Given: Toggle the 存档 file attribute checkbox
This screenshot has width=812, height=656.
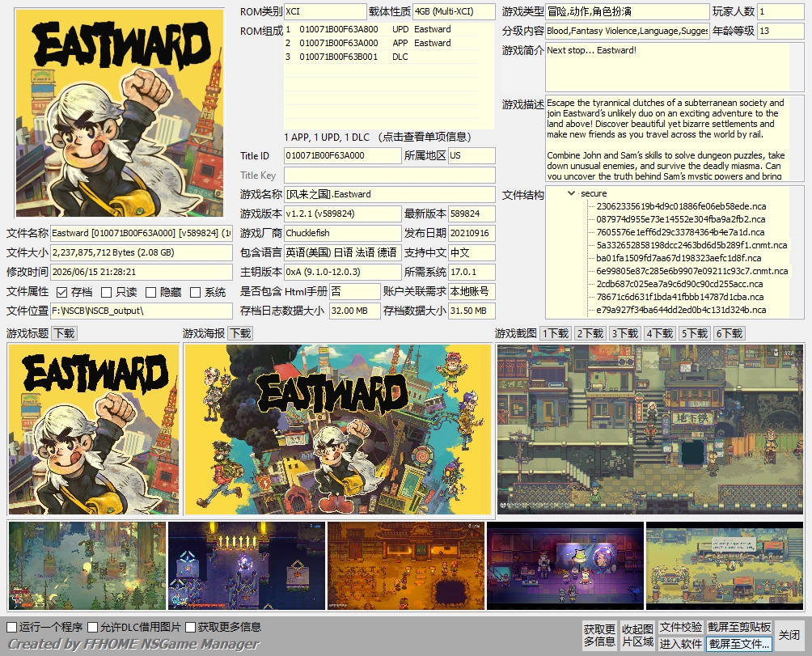Looking at the screenshot, I should [x=61, y=293].
